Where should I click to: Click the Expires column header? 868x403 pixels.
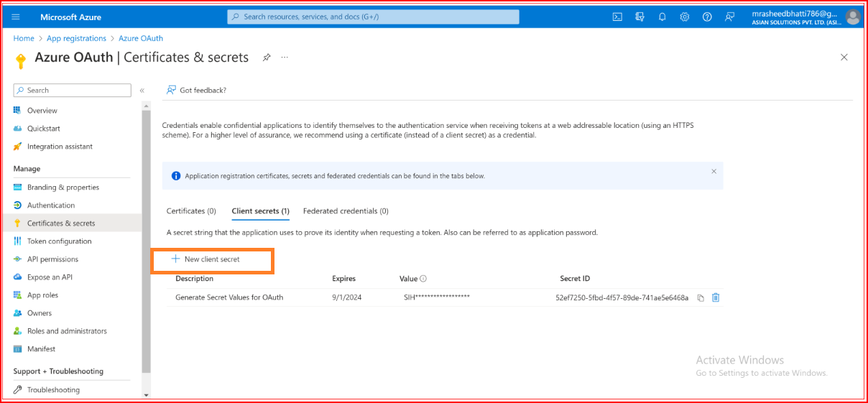[343, 279]
